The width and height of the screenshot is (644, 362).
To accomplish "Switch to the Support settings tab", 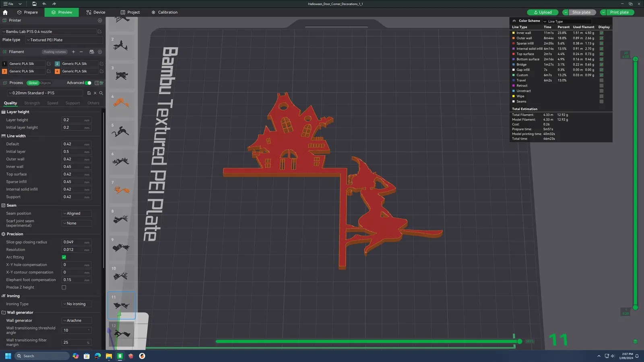I will pyautogui.click(x=73, y=103).
